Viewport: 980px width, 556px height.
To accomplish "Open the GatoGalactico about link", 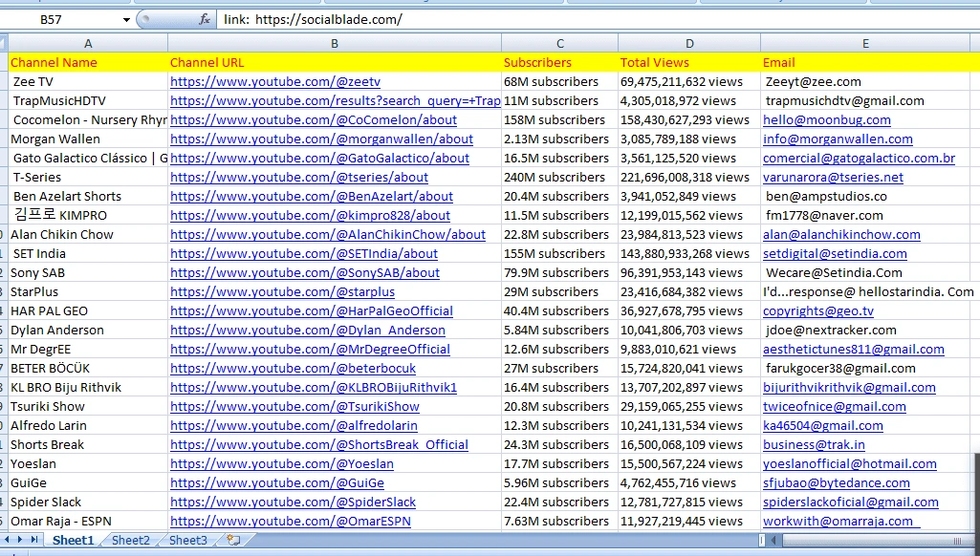I will (319, 158).
